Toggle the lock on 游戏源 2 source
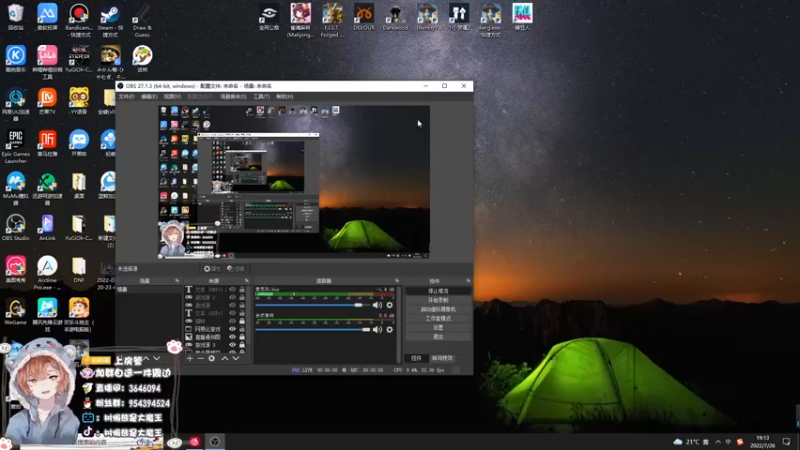Image resolution: width=800 pixels, height=450 pixels. pos(242,297)
